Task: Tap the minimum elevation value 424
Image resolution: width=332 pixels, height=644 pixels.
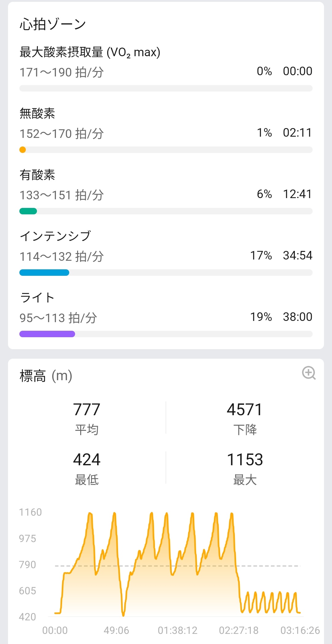Action: coord(87,460)
